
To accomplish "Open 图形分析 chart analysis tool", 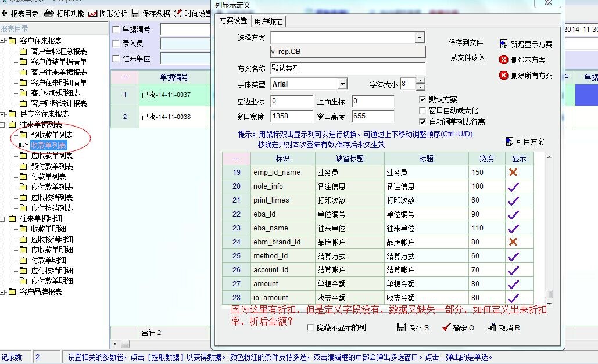I will point(93,13).
